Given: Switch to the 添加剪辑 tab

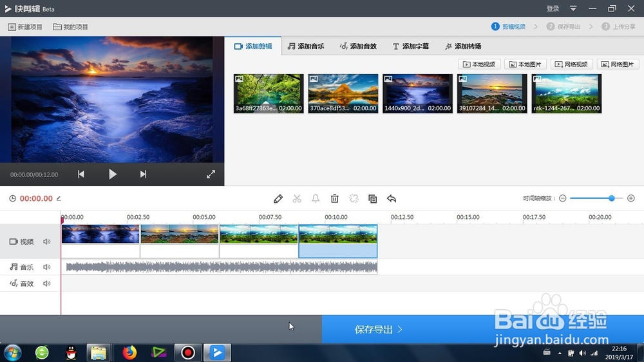Looking at the screenshot, I should point(253,46).
